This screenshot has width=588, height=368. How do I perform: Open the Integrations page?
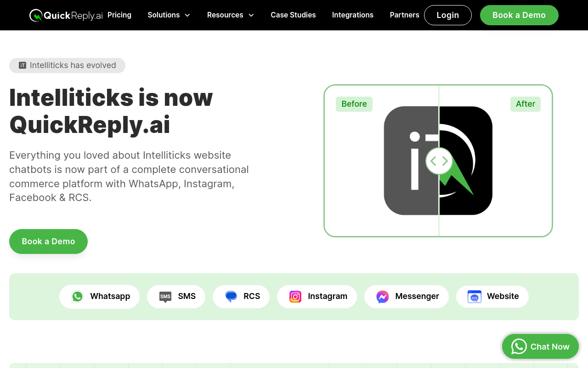[353, 15]
